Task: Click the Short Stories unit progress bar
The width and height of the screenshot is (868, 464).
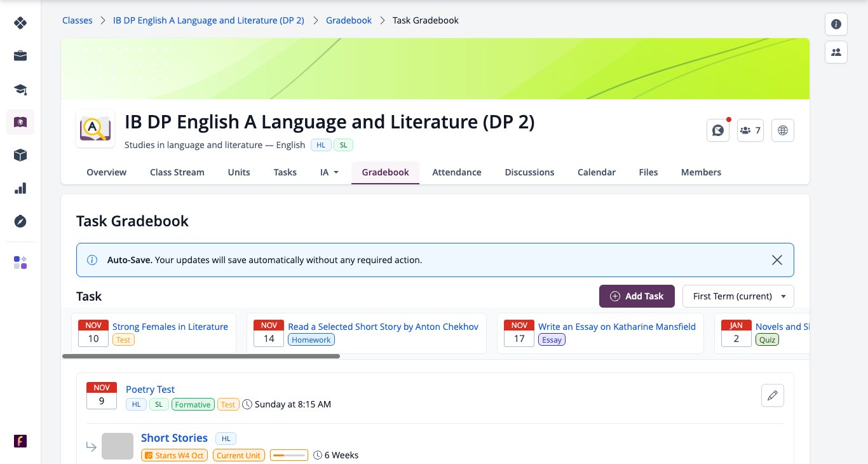Action: click(289, 455)
